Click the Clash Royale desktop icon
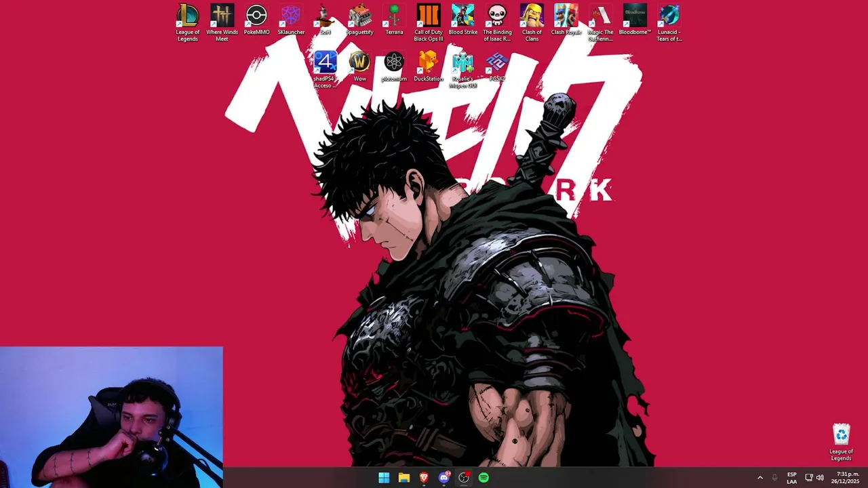Viewport: 868px width, 488px height. (566, 20)
